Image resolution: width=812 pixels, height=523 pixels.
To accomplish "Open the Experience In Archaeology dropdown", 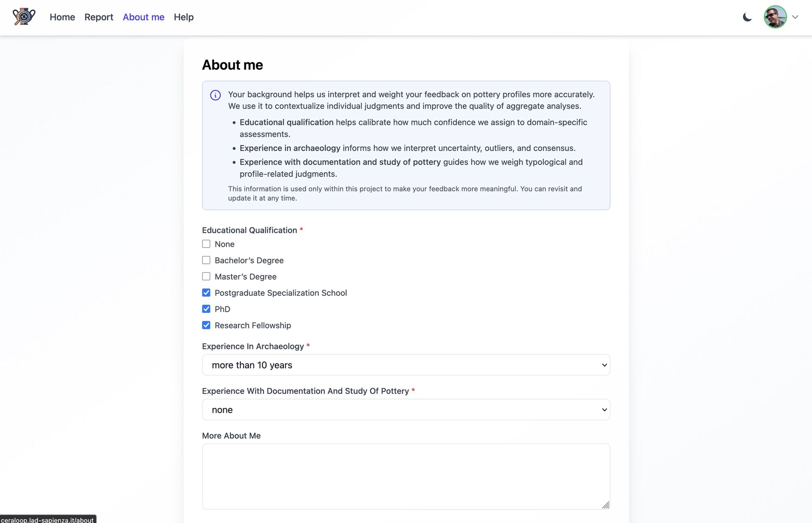I will (406, 365).
